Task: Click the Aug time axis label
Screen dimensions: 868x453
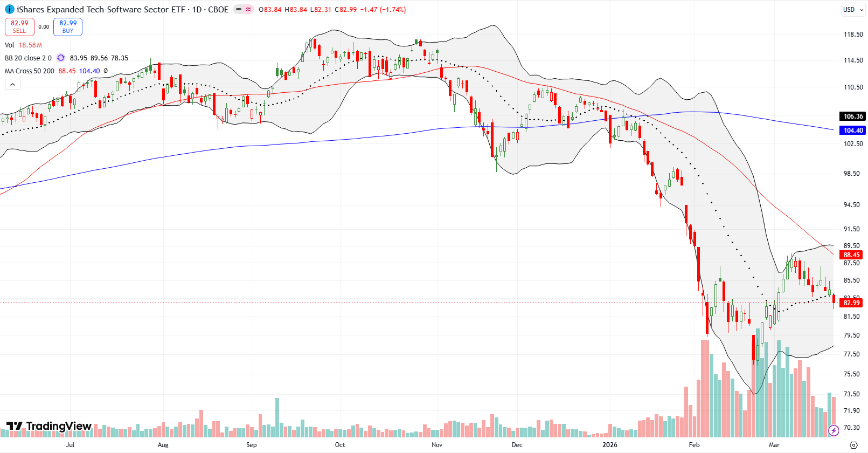Action: pos(163,445)
